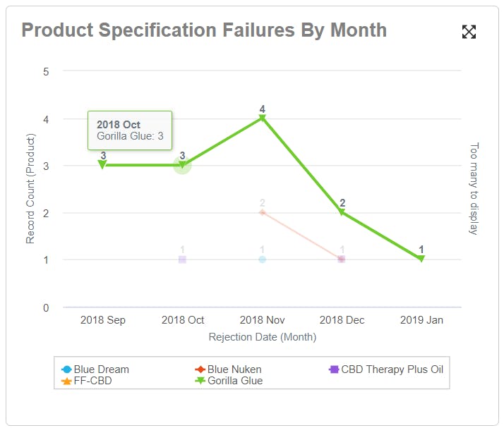Viewport: 504px width, 428px height.
Task: Toggle Blue Dream series in legend
Action: click(x=96, y=369)
